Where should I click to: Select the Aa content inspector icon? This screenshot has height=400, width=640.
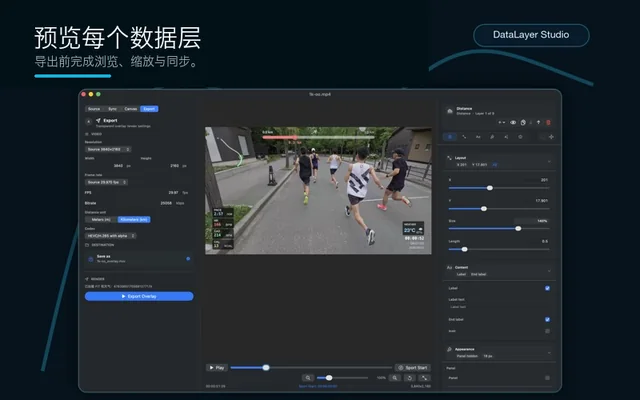[478, 137]
